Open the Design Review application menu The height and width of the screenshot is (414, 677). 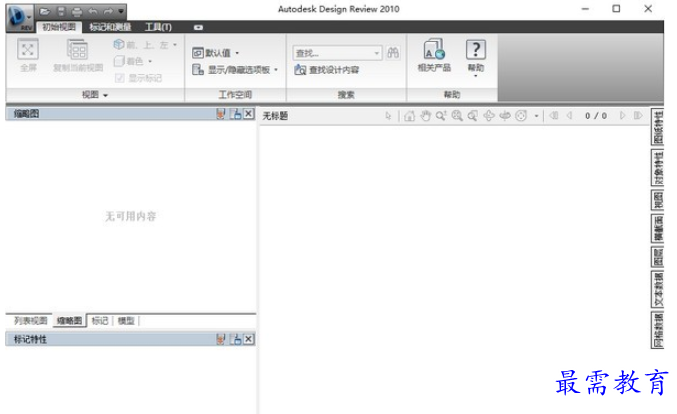coord(19,17)
